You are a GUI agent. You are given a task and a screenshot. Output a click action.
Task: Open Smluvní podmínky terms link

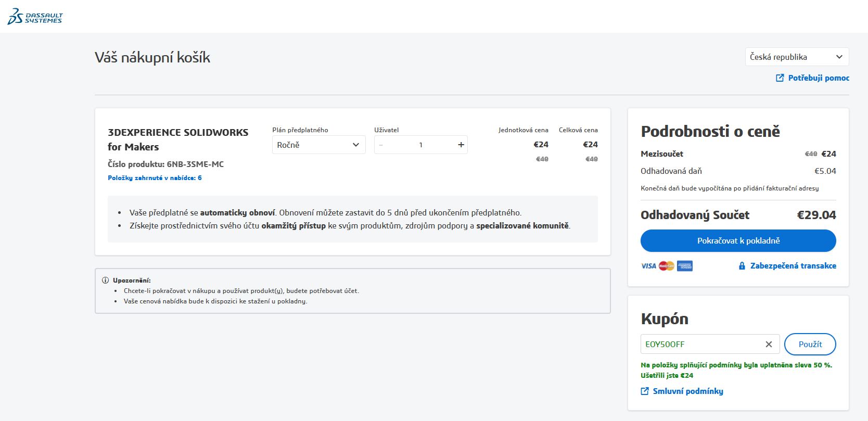(x=687, y=391)
